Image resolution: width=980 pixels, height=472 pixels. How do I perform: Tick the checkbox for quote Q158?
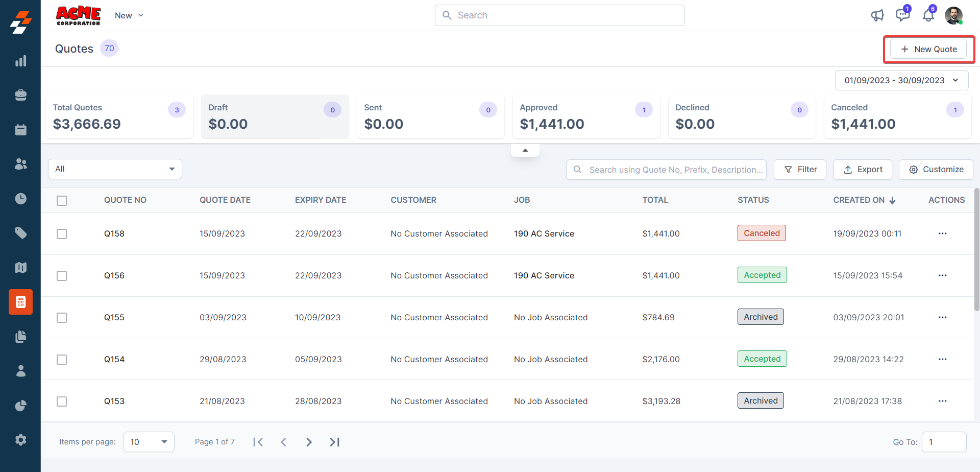coord(62,234)
